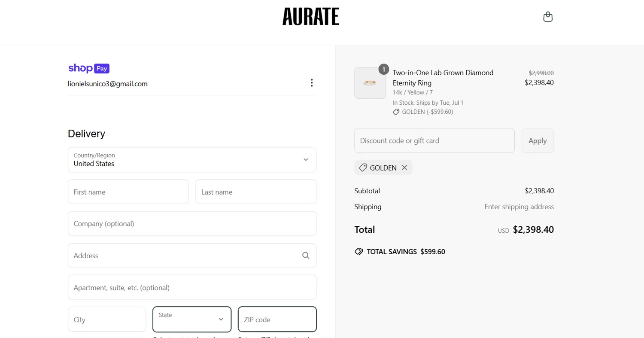644x338 pixels.
Task: Click the crossed-out price $2,998.00
Action: [541, 73]
